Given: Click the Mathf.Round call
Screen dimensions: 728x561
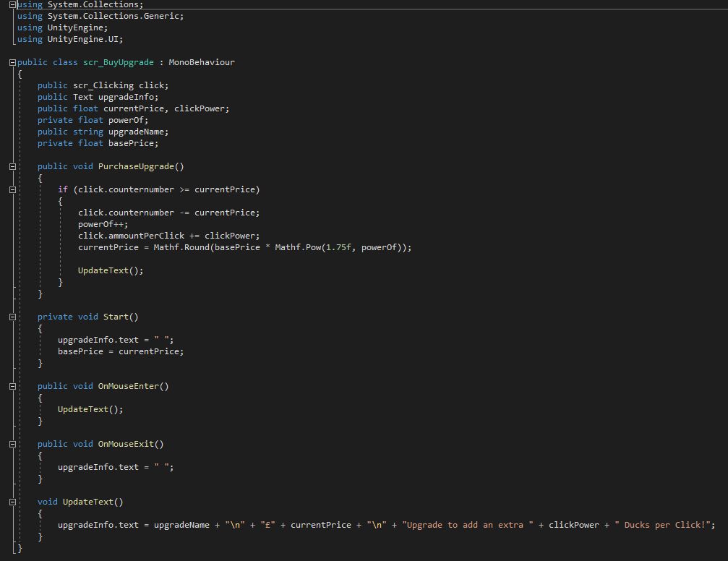Looking at the screenshot, I should [179, 247].
